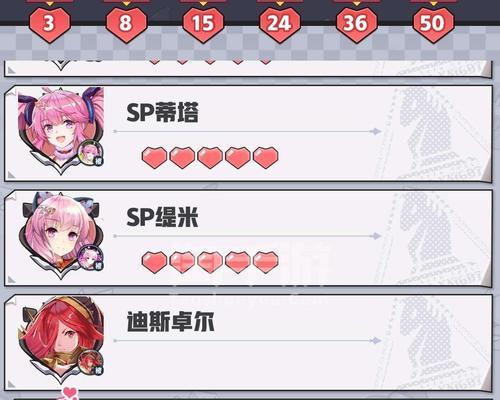Click the SP蒂塔 name label
The width and height of the screenshot is (500, 400).
[162, 112]
